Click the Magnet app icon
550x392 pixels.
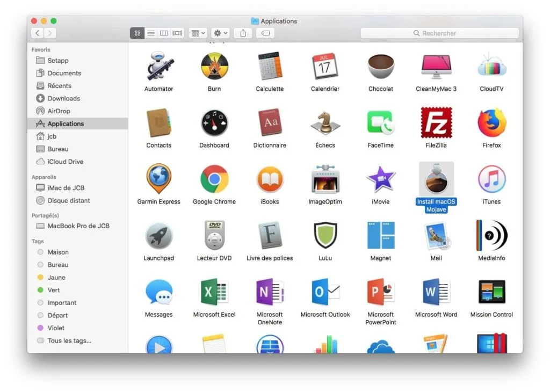[381, 236]
